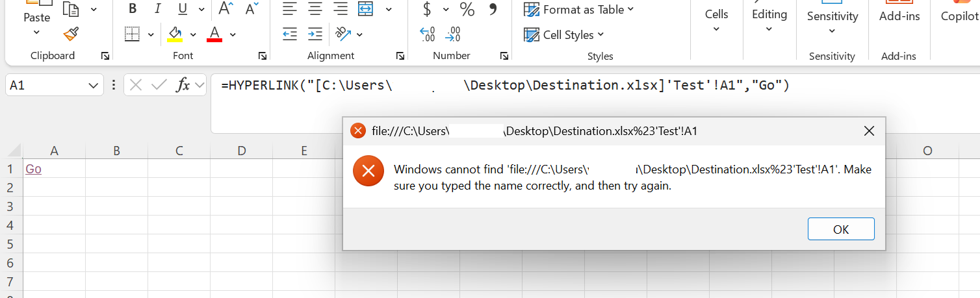
Task: Click the Go hyperlink in A1
Action: coord(33,169)
